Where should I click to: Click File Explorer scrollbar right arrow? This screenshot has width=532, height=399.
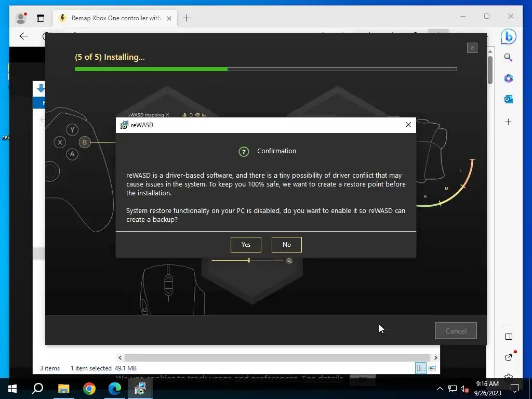[436, 357]
